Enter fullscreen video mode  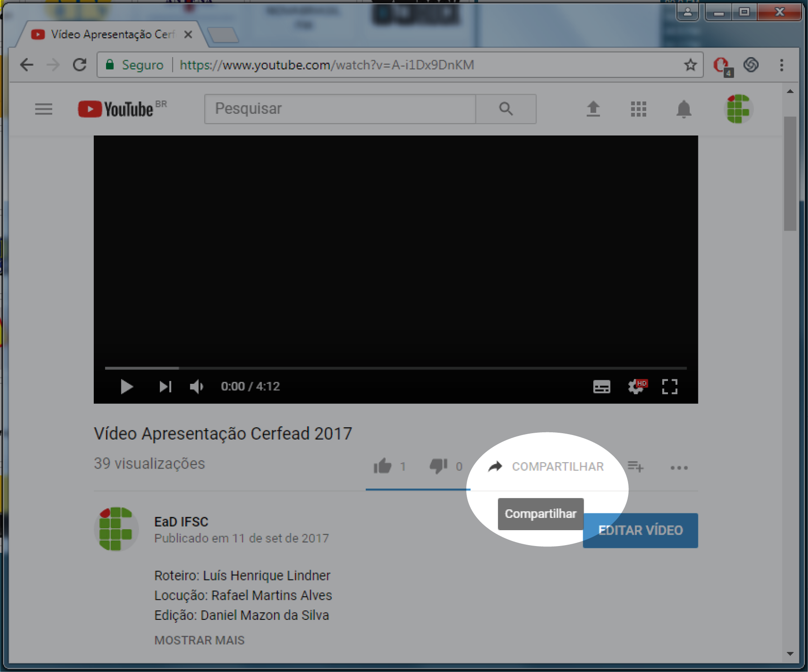tap(669, 387)
